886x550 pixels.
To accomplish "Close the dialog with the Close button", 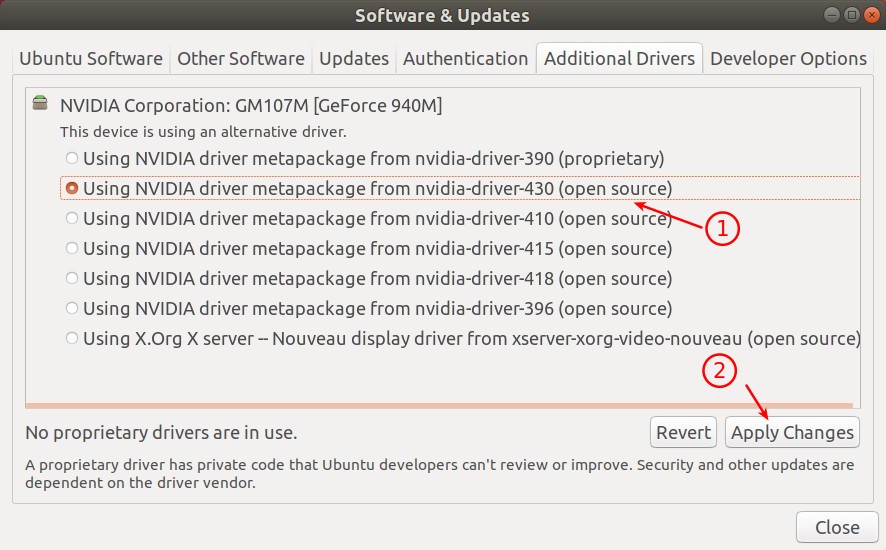I will coord(837,527).
